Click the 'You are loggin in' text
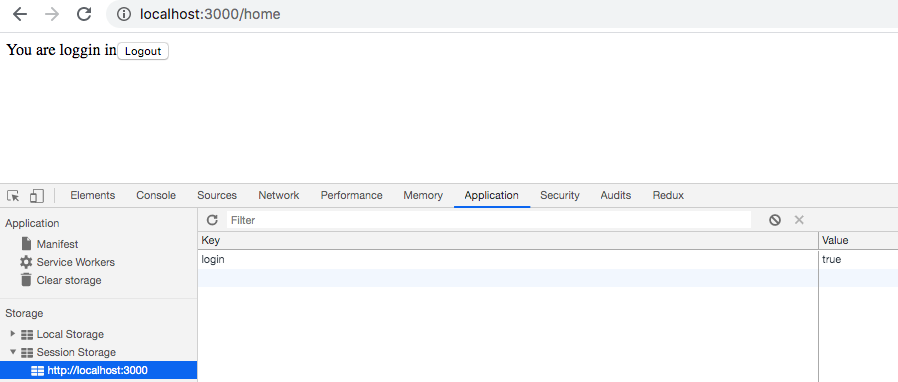Screen dimensions: 898x382 pos(62,50)
